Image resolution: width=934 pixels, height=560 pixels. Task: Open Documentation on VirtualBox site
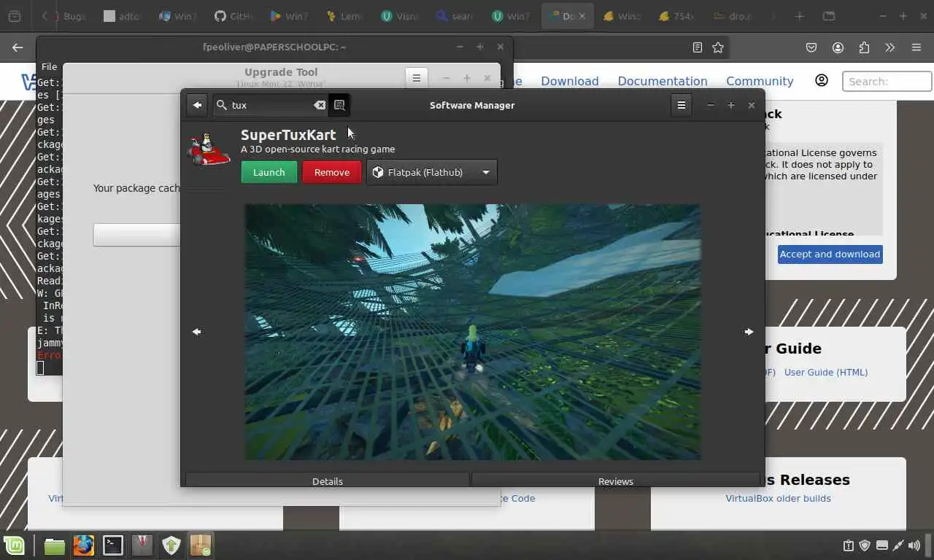click(663, 81)
